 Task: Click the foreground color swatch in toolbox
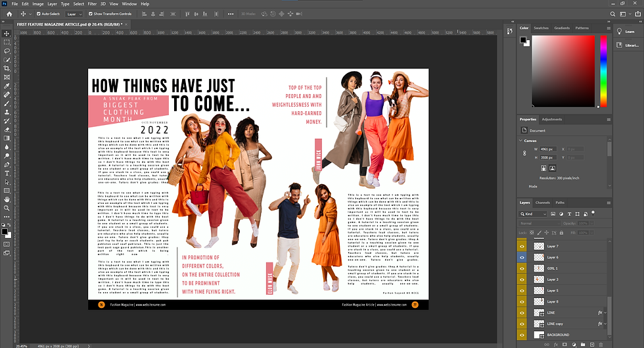tap(5, 232)
